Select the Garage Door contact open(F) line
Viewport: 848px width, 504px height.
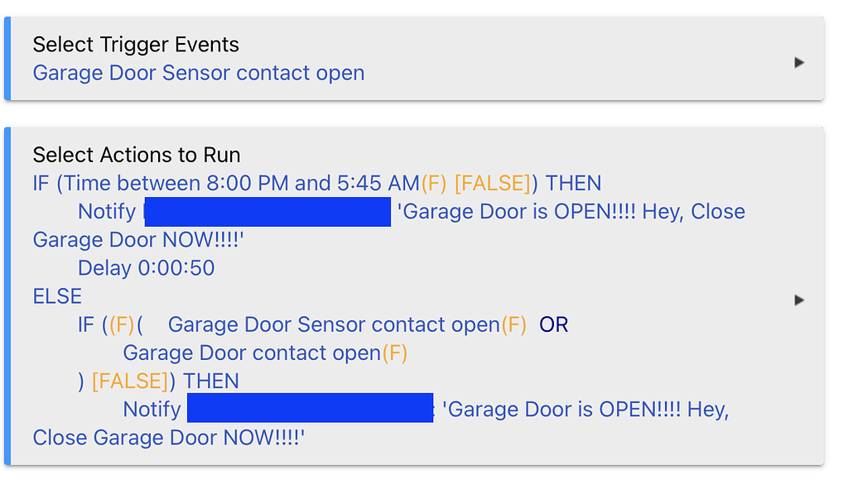point(265,353)
